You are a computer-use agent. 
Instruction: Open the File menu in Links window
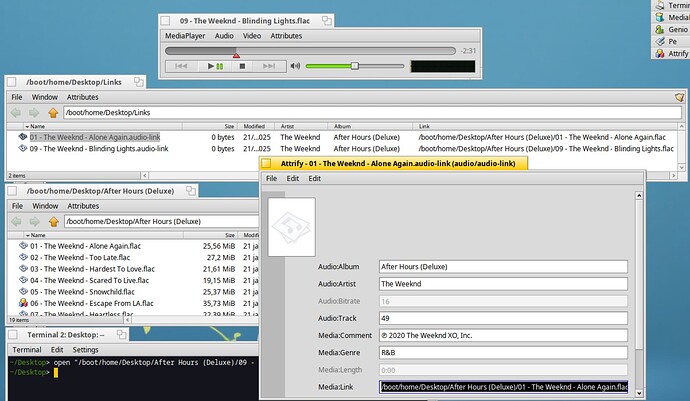click(x=17, y=97)
